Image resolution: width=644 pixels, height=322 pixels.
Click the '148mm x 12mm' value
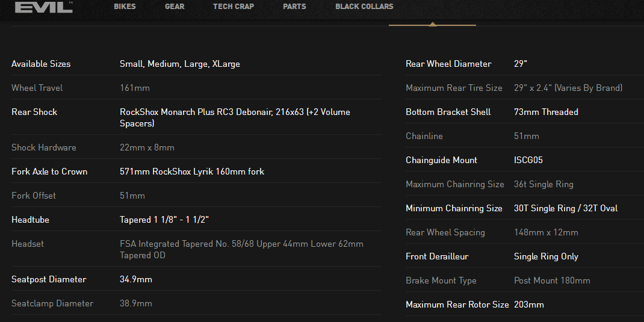pyautogui.click(x=546, y=232)
